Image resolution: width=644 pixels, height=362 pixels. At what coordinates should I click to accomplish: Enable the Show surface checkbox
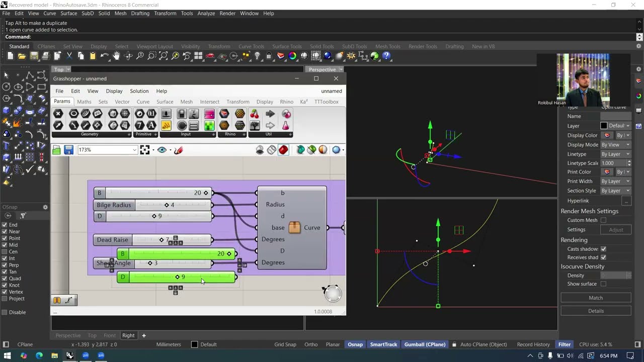click(603, 284)
